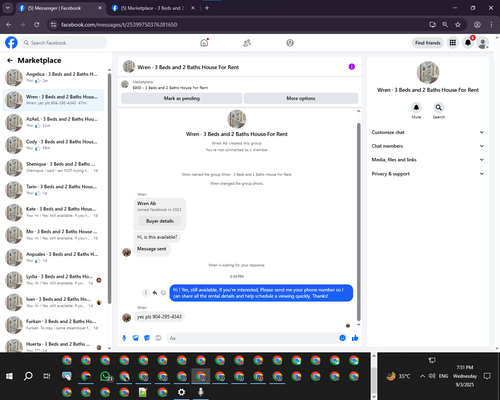Open Chrome zoom magnifier icon

pos(445,25)
